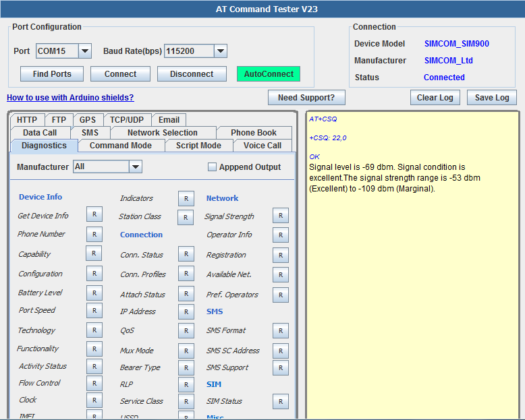Click the R button beside RLP

[x=186, y=384]
